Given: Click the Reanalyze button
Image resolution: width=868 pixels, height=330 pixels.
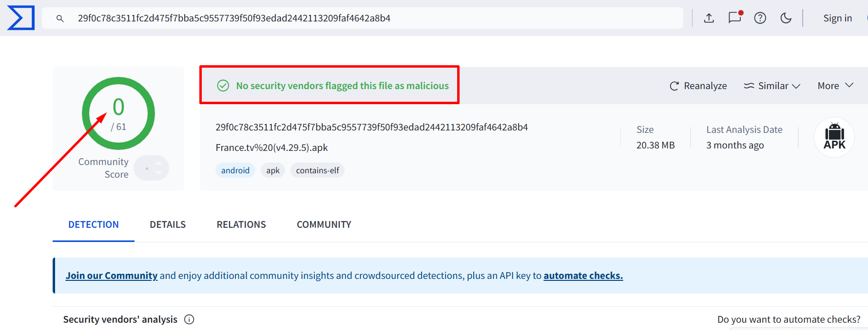Looking at the screenshot, I should (x=698, y=86).
